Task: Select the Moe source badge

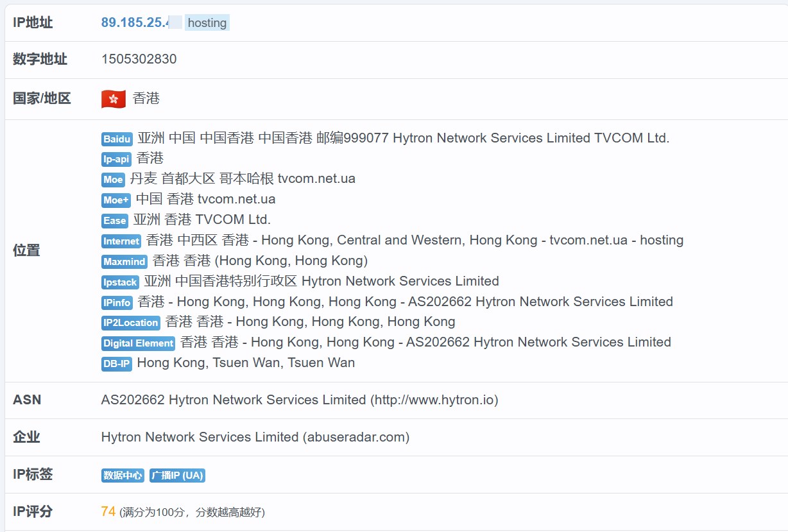Action: [113, 180]
